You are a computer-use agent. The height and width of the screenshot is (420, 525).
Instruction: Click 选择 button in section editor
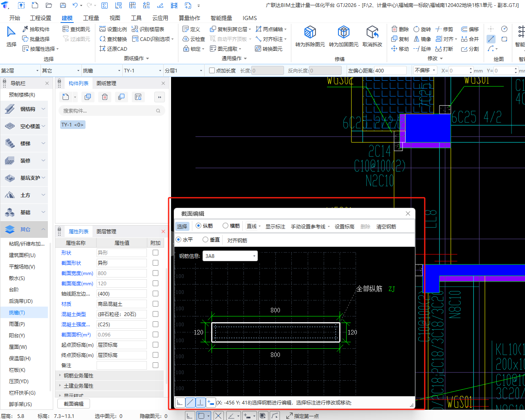click(x=182, y=226)
